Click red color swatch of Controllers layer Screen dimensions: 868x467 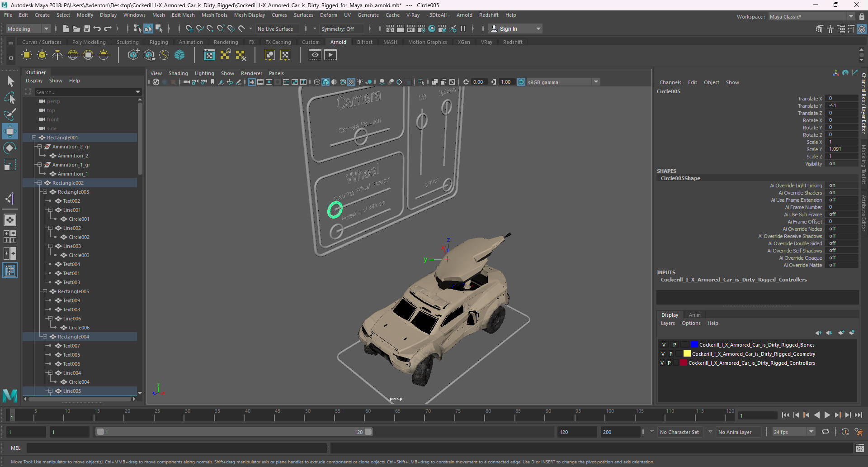(683, 363)
